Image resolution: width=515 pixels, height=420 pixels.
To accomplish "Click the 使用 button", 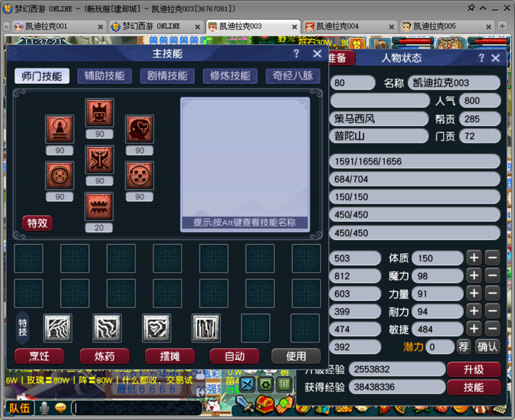I will coord(296,356).
